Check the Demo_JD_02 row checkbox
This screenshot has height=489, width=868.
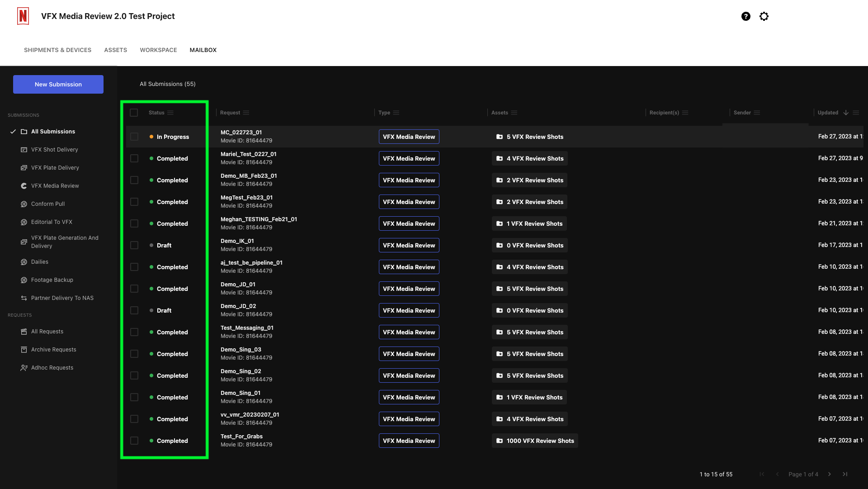point(134,310)
